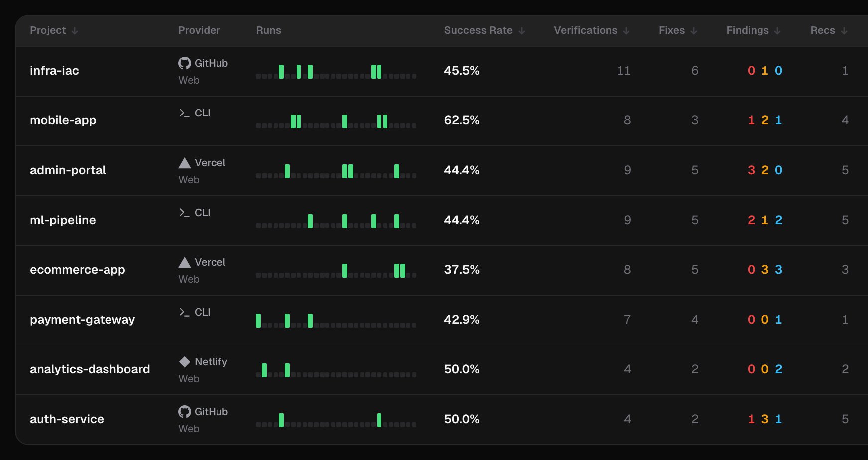
Task: Sort by Fixes using the arrow icon
Action: click(694, 31)
